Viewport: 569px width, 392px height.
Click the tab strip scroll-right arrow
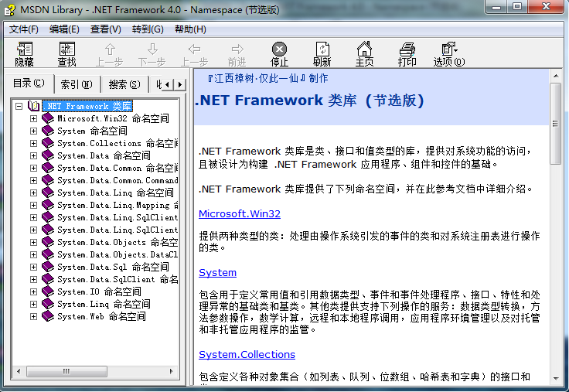coord(180,85)
